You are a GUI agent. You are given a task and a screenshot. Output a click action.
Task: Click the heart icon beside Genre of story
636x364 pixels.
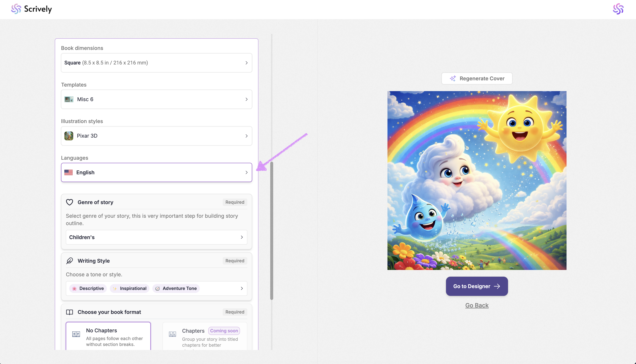[69, 202]
